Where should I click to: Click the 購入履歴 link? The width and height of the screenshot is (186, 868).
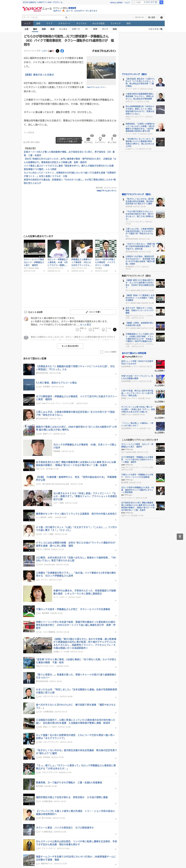tap(152, 17)
